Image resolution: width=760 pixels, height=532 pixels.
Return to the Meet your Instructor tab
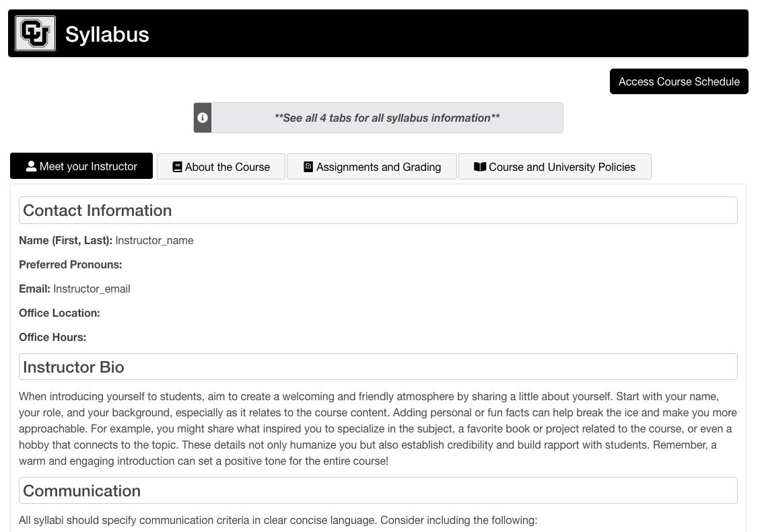tap(81, 166)
